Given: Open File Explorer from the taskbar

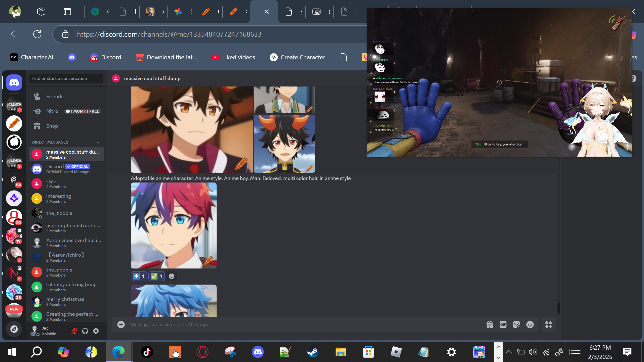Looking at the screenshot, I should (x=341, y=352).
